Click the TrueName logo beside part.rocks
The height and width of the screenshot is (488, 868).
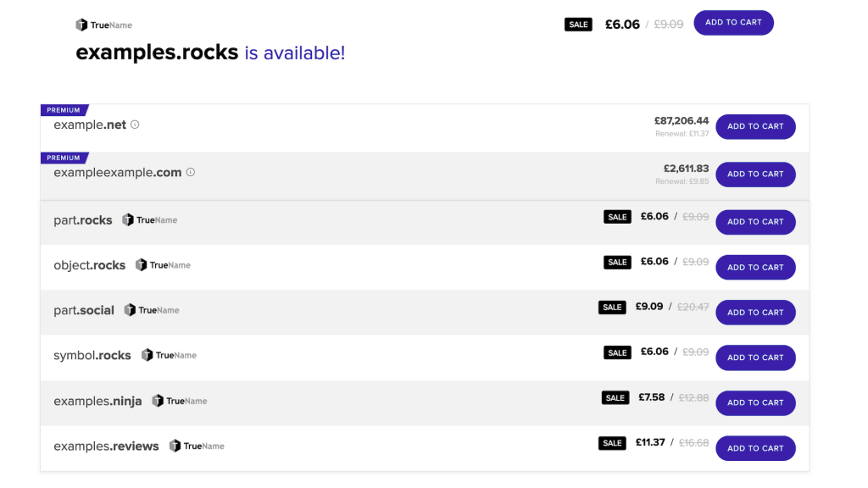coord(150,220)
